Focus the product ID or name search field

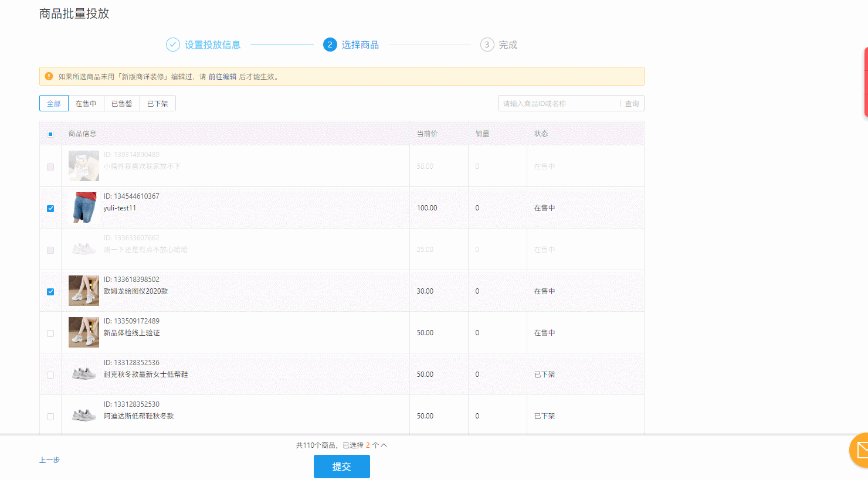pos(559,103)
